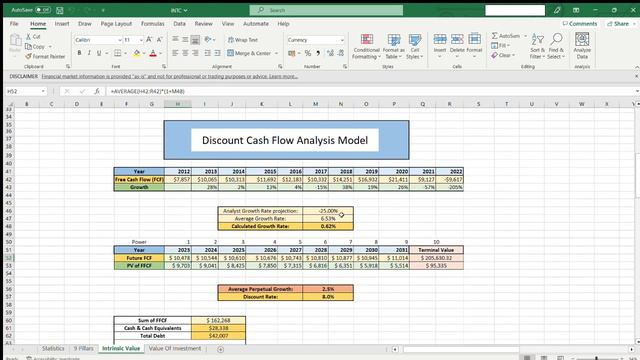Open Format as Table gallery
This screenshot has width=640, height=360.
(x=393, y=46)
